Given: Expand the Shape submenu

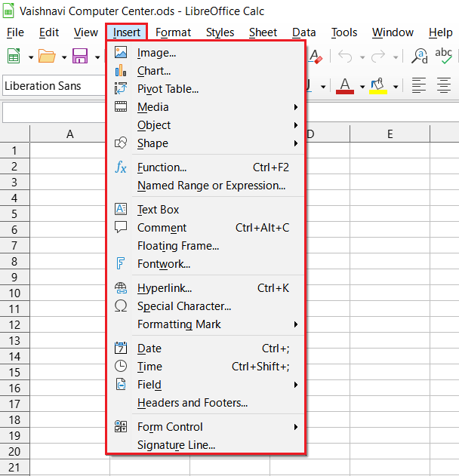Looking at the screenshot, I should [x=205, y=143].
